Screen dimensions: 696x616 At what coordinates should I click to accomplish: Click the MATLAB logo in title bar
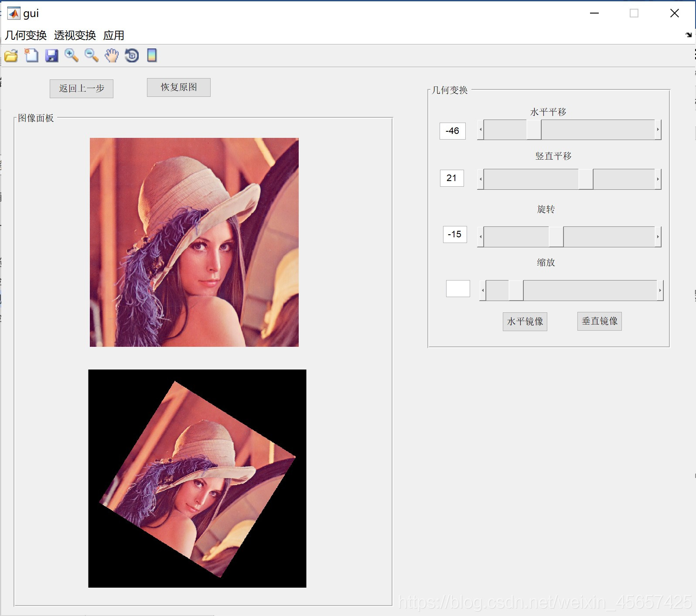[14, 14]
